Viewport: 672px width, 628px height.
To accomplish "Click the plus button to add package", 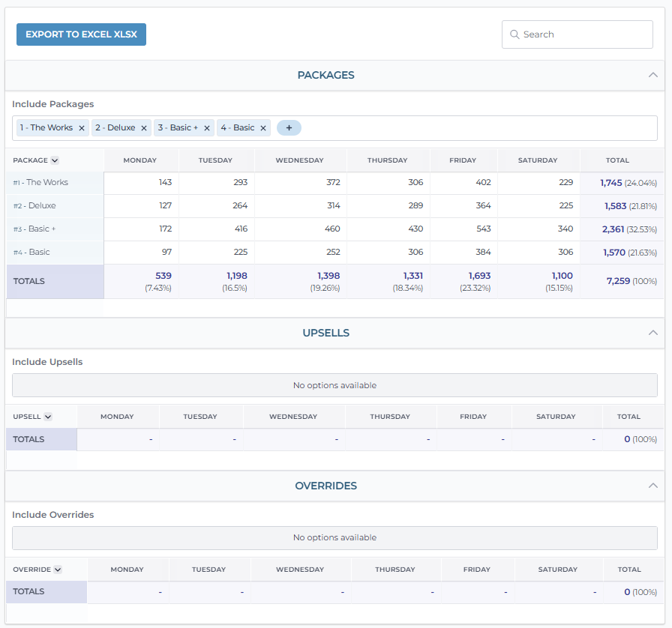I will point(289,128).
